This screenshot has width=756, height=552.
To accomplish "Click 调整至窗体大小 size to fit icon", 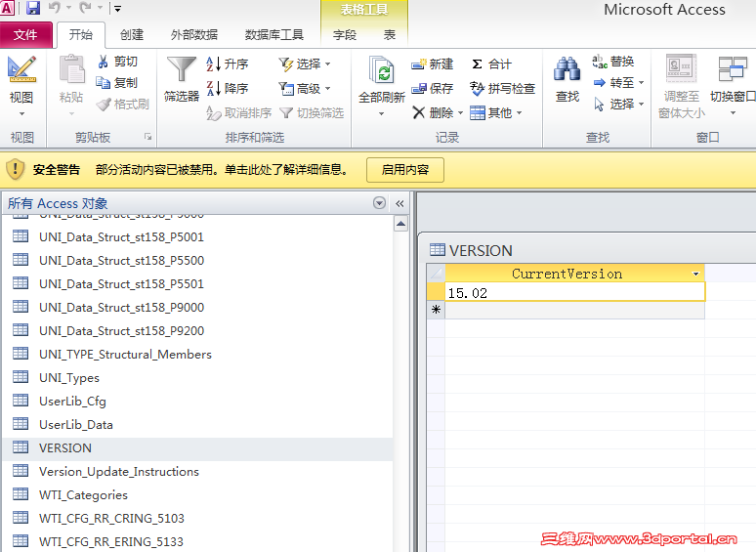I will [681, 68].
